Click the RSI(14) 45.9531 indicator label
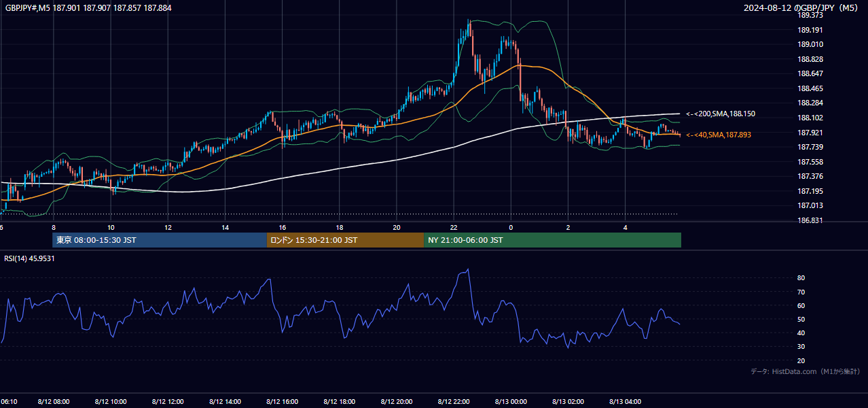The image size is (868, 408). 29,258
